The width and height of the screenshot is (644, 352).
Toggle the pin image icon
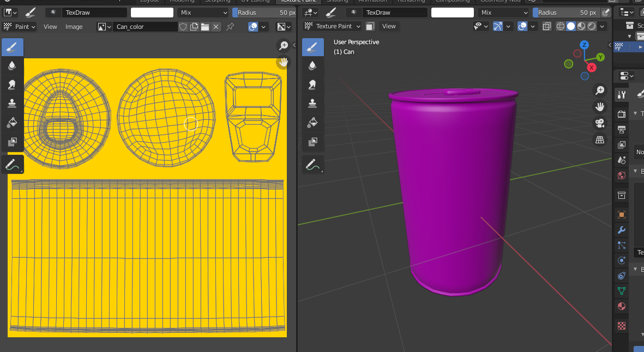pyautogui.click(x=230, y=27)
